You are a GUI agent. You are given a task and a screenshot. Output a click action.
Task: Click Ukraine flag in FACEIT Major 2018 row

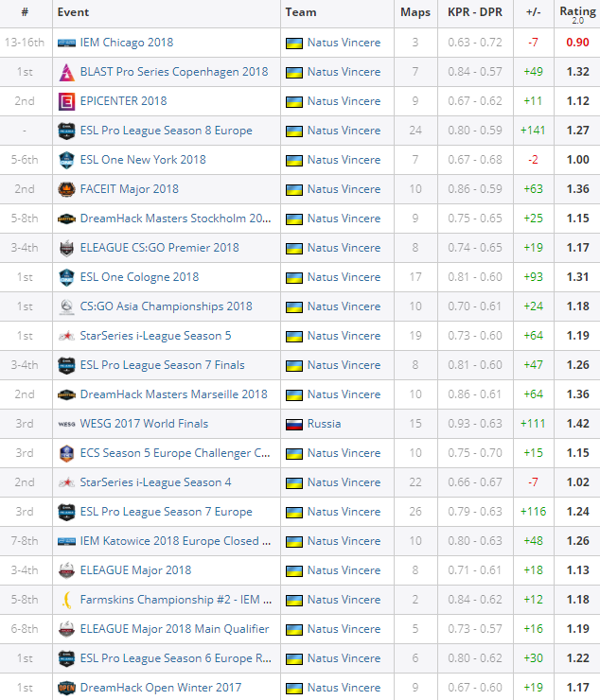(294, 190)
